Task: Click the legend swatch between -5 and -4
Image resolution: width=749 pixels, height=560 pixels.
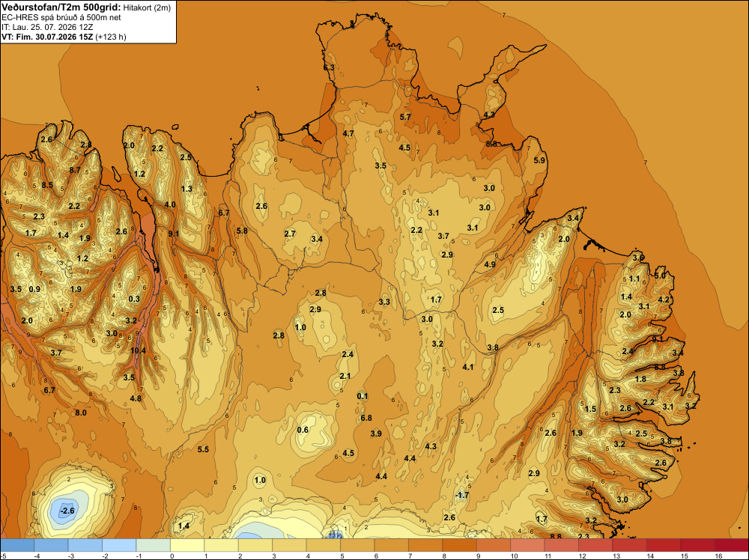Action: pos(17,545)
